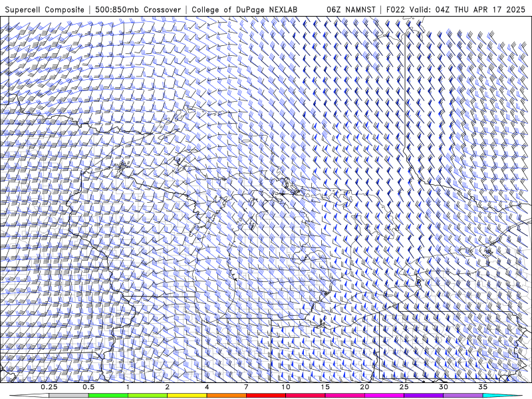Click the legend value 4
This screenshot has height=399, width=532.
pos(207,387)
